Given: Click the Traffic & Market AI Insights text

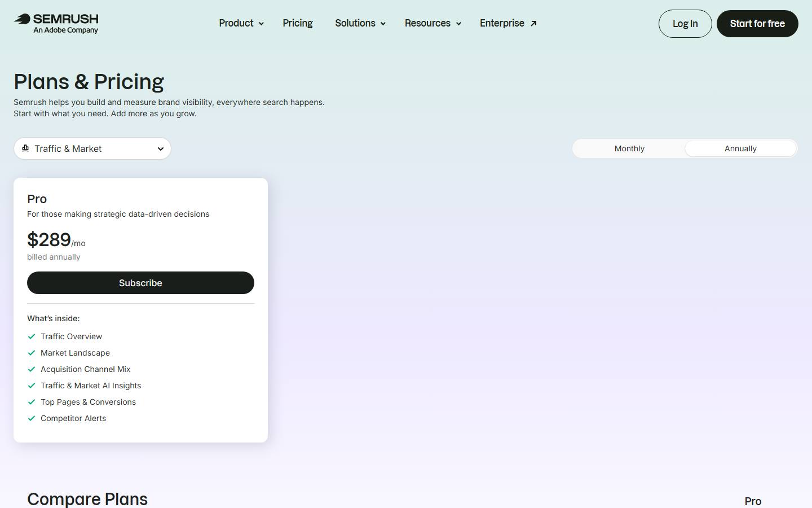Looking at the screenshot, I should [91, 386].
